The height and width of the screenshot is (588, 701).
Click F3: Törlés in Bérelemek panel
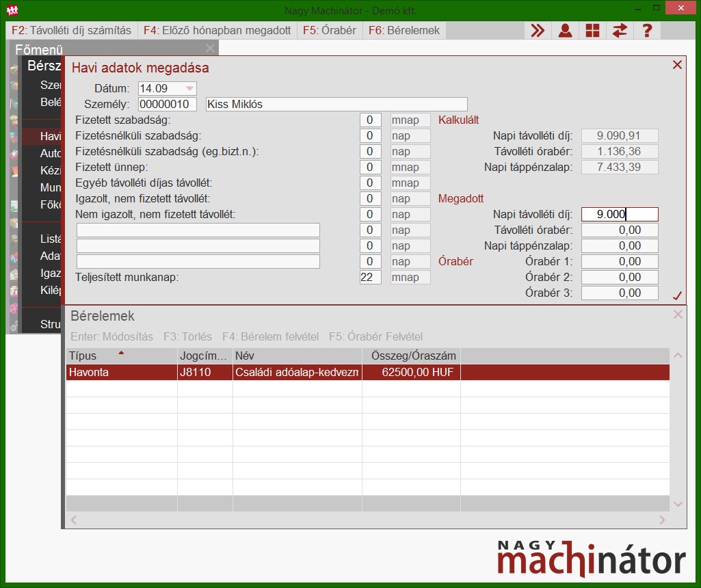[188, 336]
